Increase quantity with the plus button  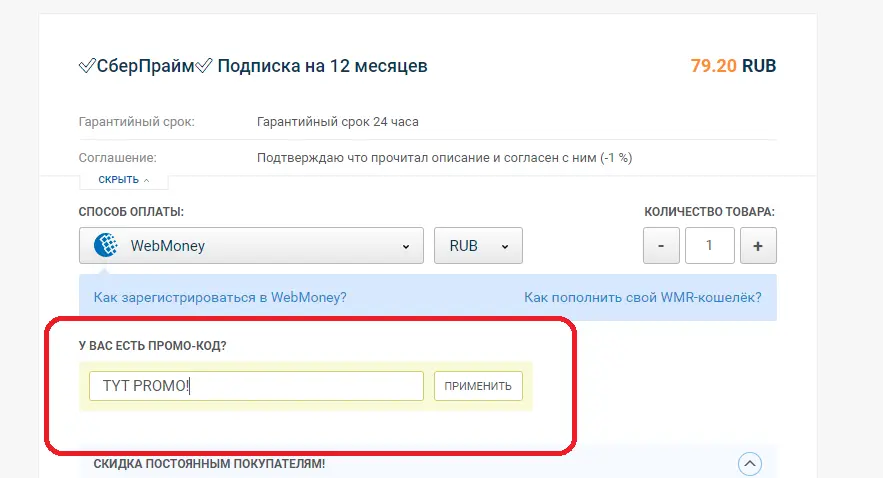coord(758,245)
